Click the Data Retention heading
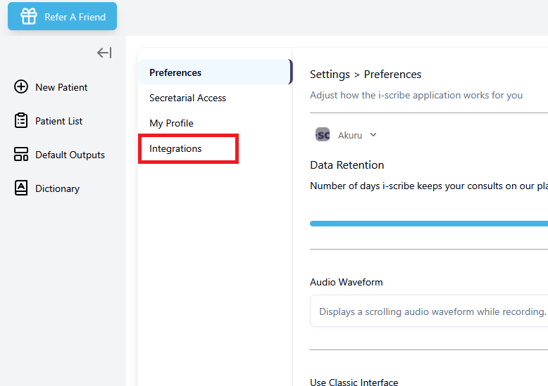 [x=347, y=165]
